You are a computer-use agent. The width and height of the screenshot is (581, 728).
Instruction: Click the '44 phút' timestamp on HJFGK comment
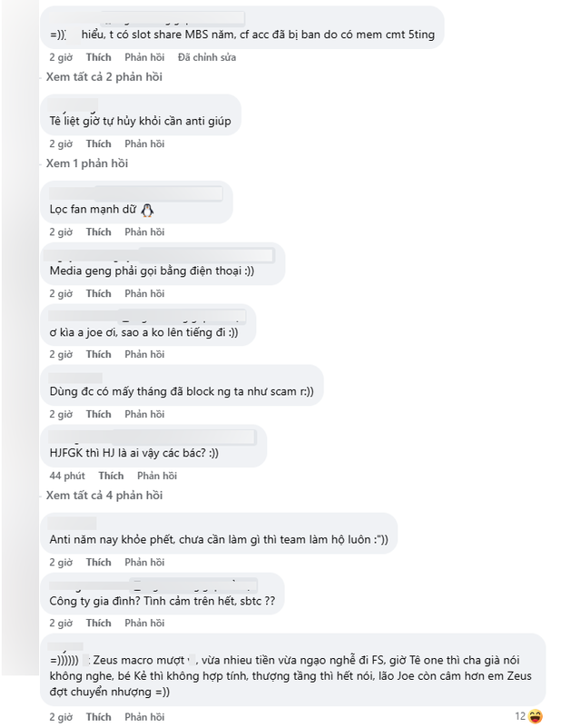[66, 476]
